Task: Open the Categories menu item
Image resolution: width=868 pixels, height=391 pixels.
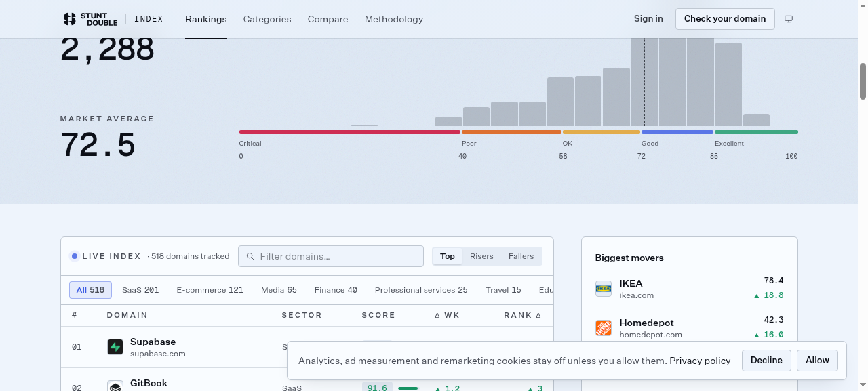Action: [267, 19]
